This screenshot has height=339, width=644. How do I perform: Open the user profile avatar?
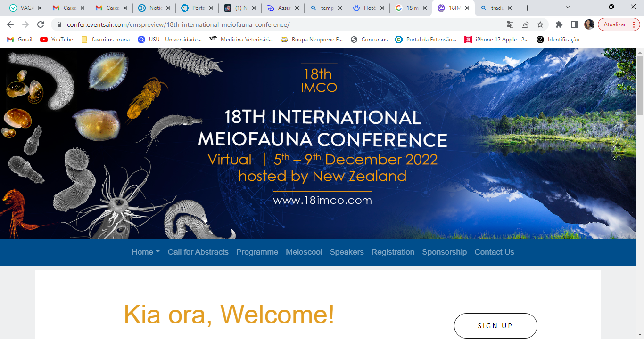click(x=589, y=24)
